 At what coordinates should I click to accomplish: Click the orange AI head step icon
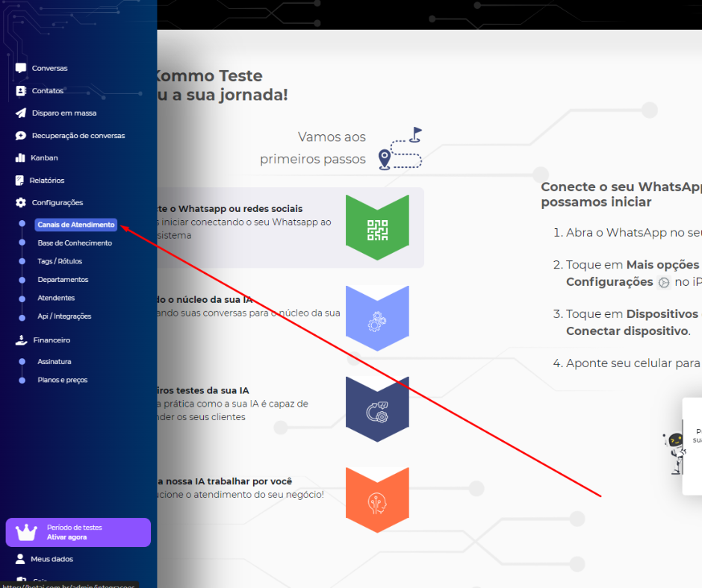(x=377, y=500)
